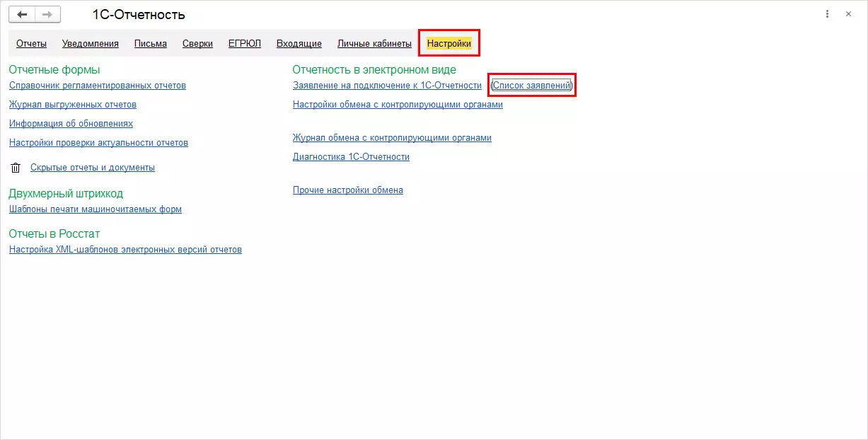Open Журнал обмена с контролирующими органами
This screenshot has width=868, height=440.
(x=392, y=138)
